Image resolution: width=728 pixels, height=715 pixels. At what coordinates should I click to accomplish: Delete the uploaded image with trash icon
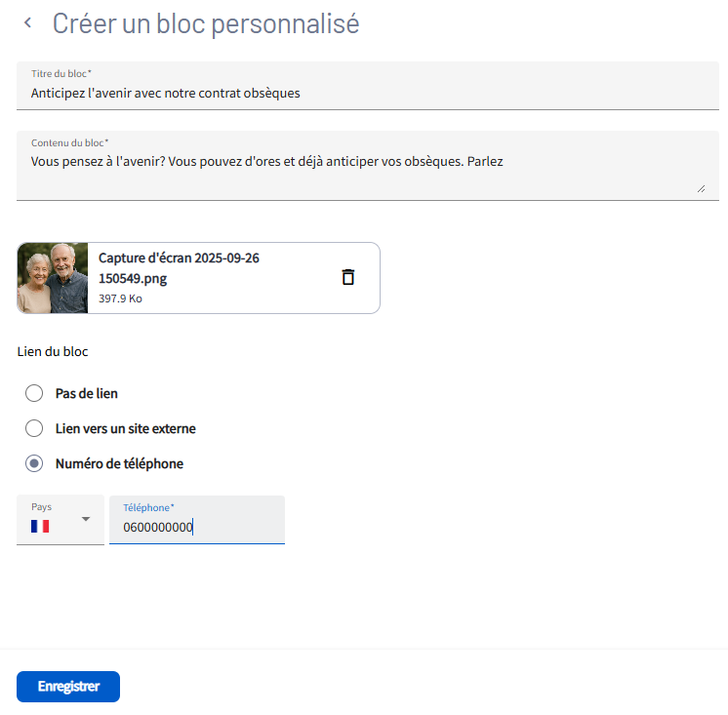click(347, 277)
